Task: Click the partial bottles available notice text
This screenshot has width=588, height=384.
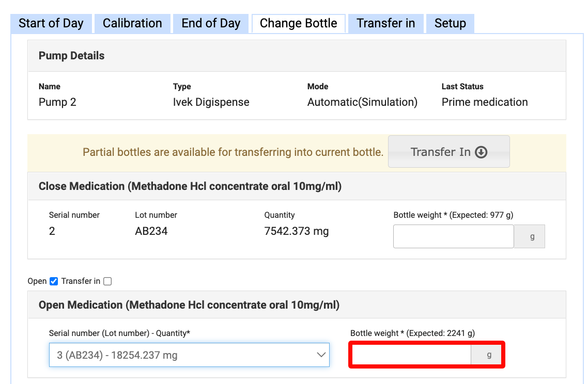Action: click(233, 152)
